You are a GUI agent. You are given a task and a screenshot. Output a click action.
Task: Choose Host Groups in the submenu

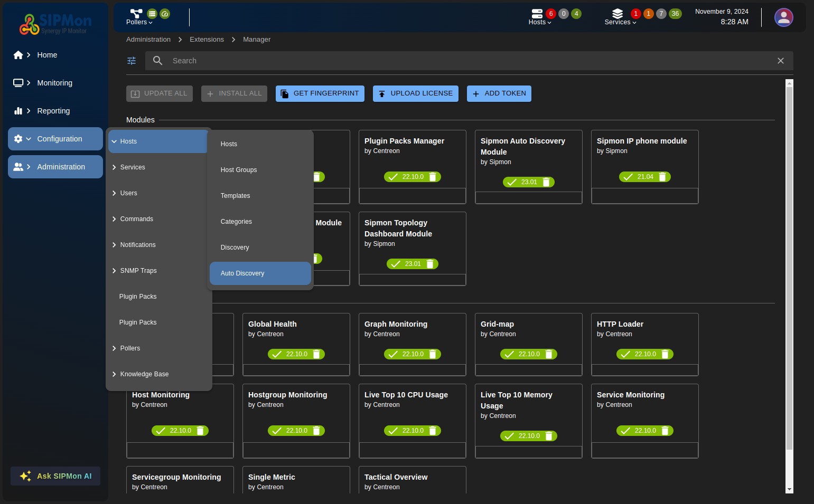(239, 170)
